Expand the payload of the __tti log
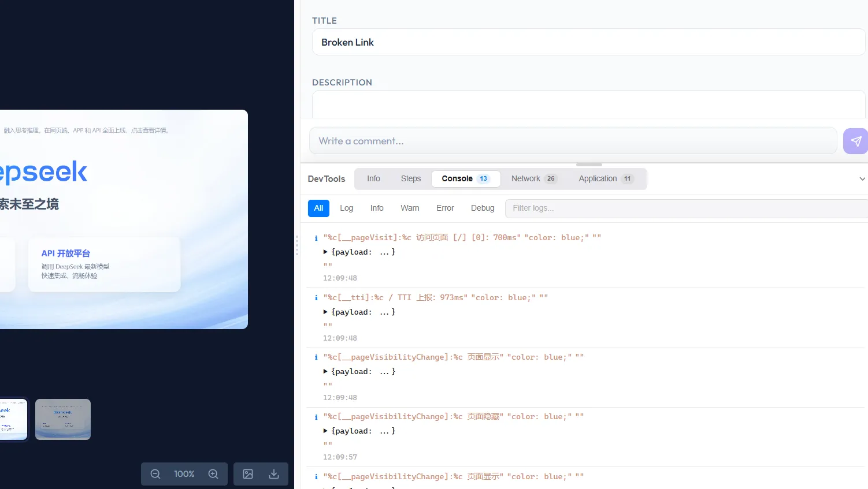 pyautogui.click(x=325, y=312)
